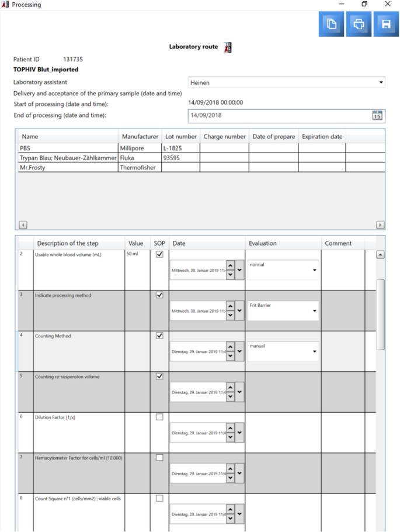The width and height of the screenshot is (400, 532).
Task: Click the Thermofisher manufacturer cell
Action: [140, 168]
